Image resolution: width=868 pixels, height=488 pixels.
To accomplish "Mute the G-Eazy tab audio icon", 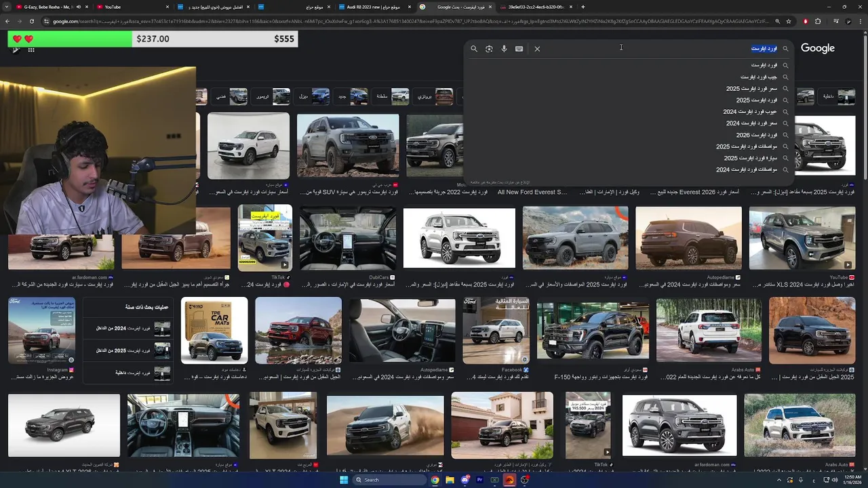I will pyautogui.click(x=78, y=7).
